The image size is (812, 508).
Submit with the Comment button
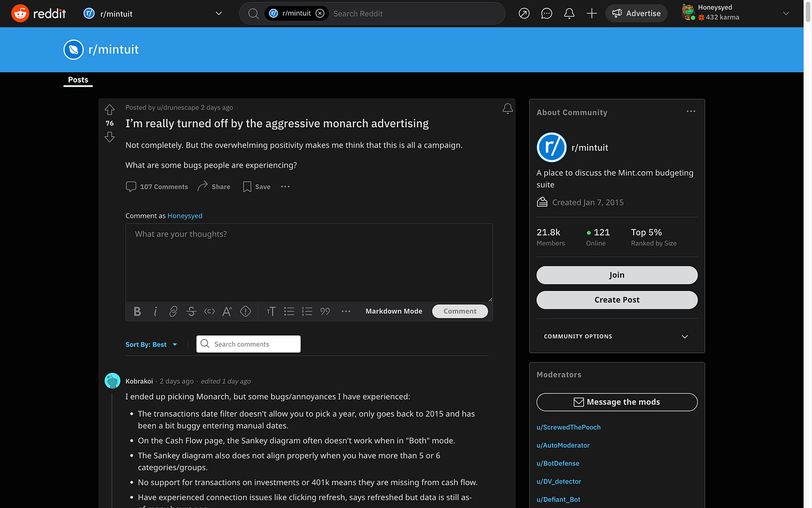click(x=460, y=311)
